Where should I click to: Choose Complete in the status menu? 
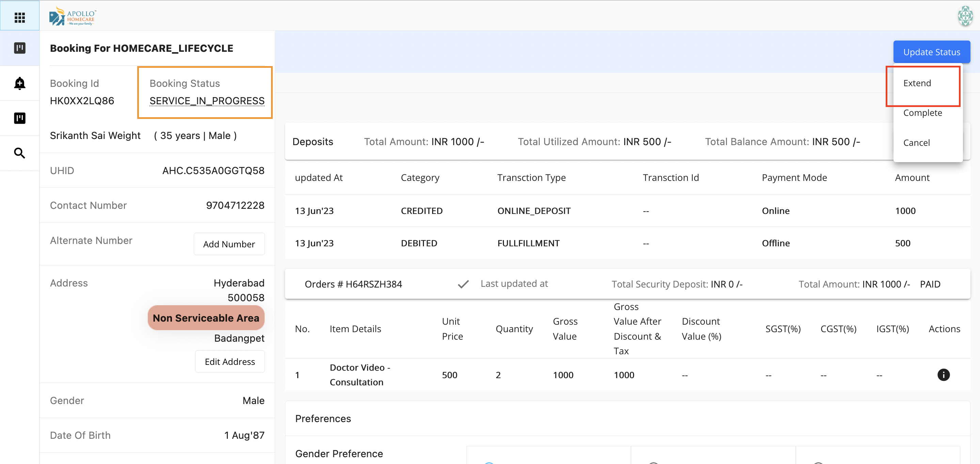tap(922, 113)
